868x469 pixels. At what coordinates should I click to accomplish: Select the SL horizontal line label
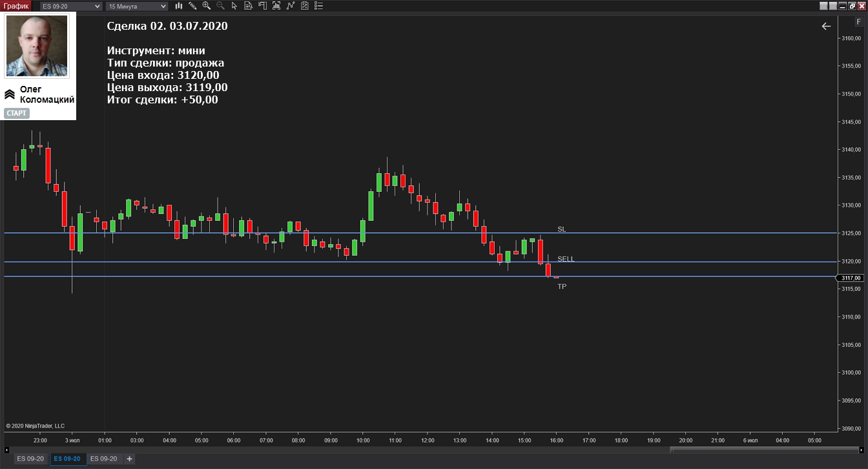pyautogui.click(x=562, y=229)
